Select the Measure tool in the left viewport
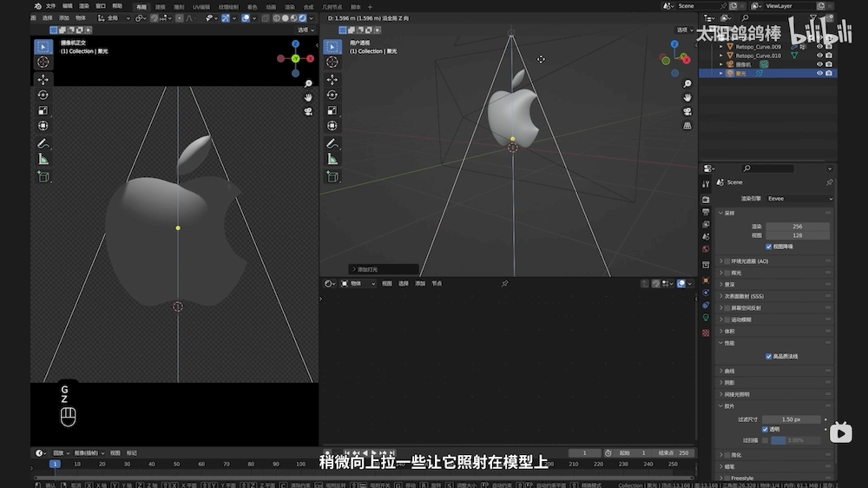Image resolution: width=868 pixels, height=488 pixels. tap(43, 160)
